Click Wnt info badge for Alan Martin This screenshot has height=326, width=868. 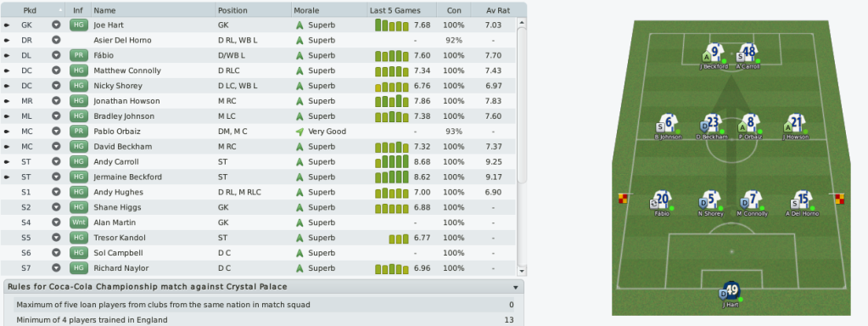click(78, 222)
